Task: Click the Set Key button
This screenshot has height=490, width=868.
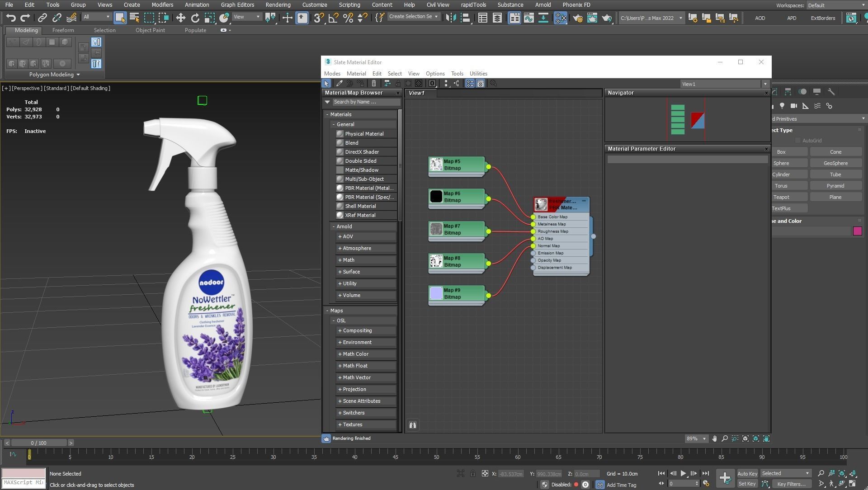Action: coord(747,484)
